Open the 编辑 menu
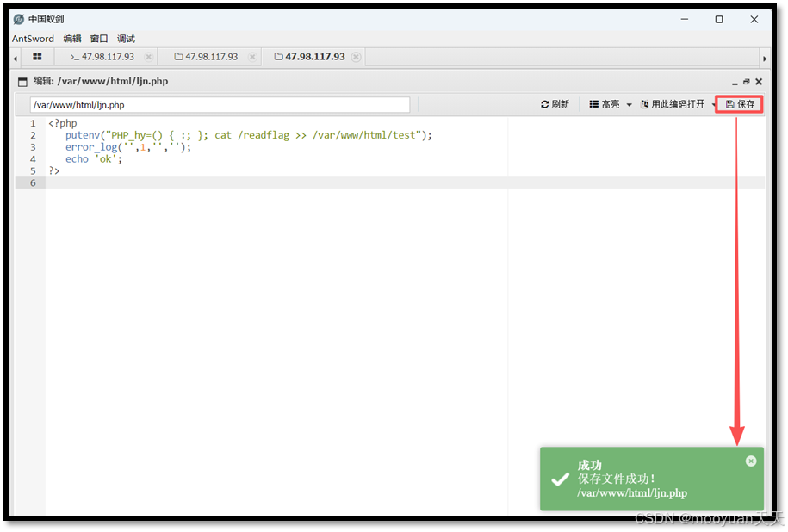 pyautogui.click(x=71, y=39)
